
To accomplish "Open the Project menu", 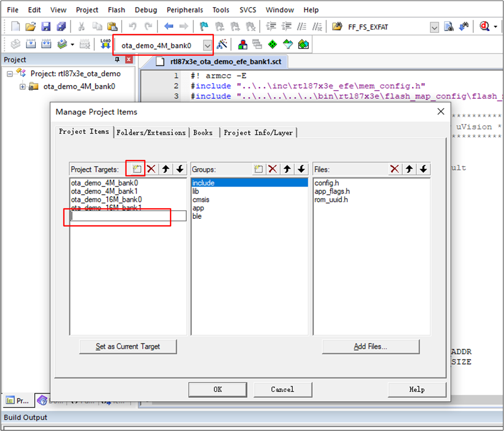I will (x=87, y=10).
